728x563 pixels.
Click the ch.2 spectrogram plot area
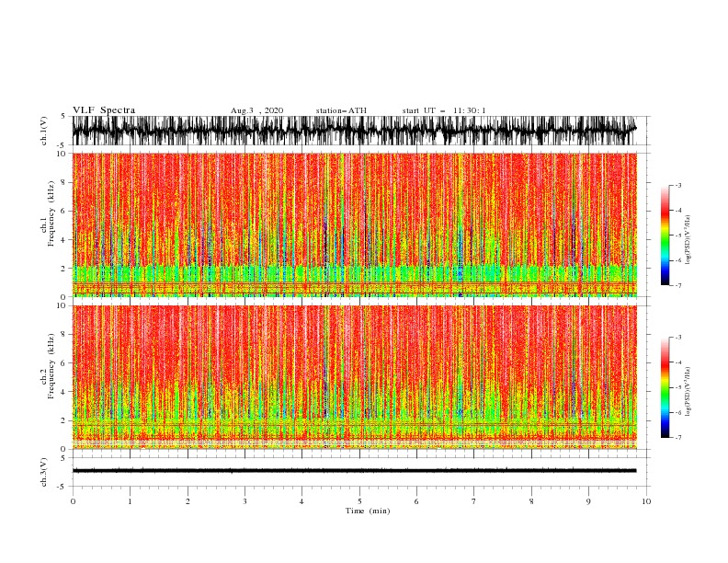pos(355,377)
